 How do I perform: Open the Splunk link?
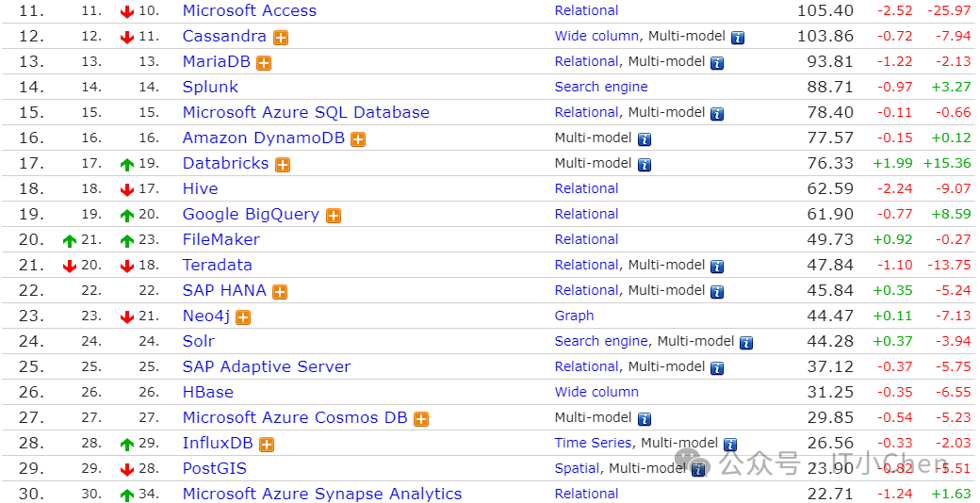(x=211, y=87)
